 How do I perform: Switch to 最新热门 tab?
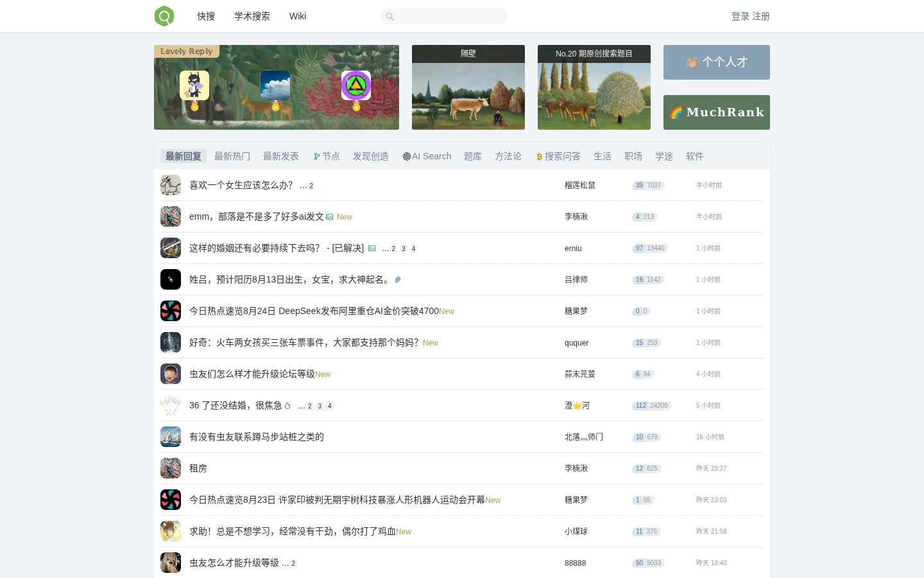232,156
